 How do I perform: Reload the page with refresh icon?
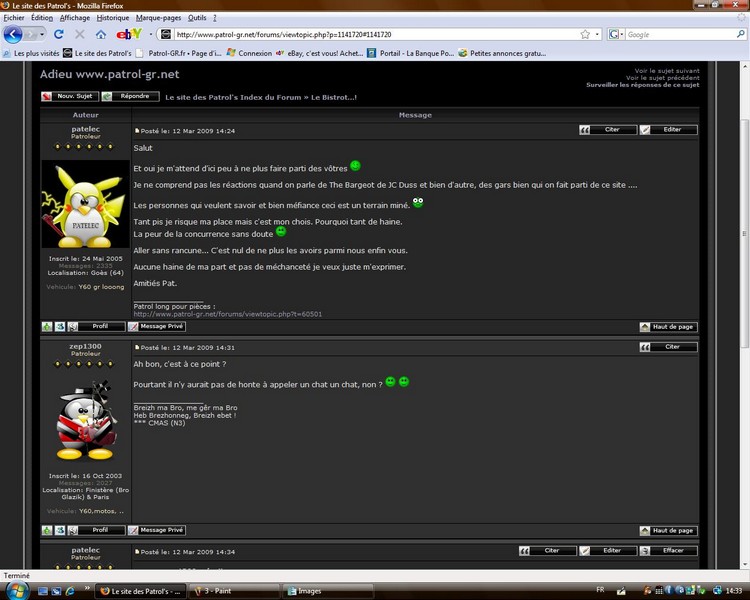[59, 34]
